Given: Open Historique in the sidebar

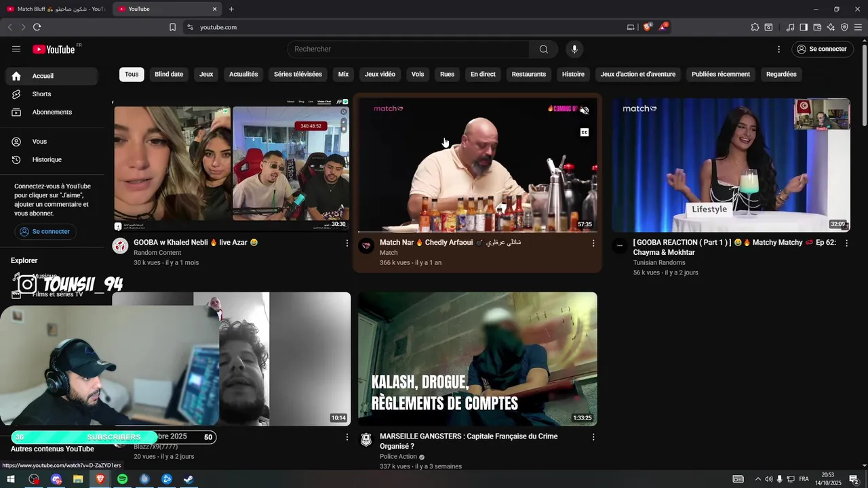Looking at the screenshot, I should click(x=52, y=159).
